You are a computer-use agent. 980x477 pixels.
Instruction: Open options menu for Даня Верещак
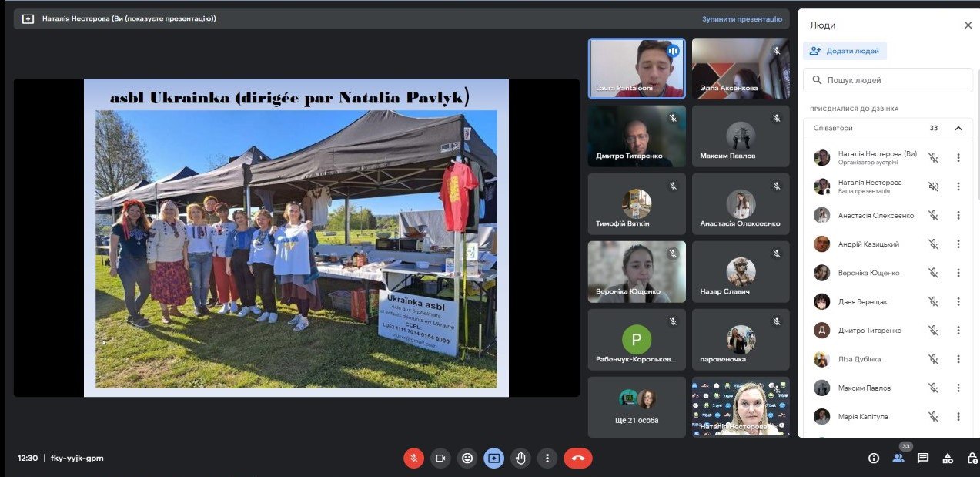(x=958, y=302)
